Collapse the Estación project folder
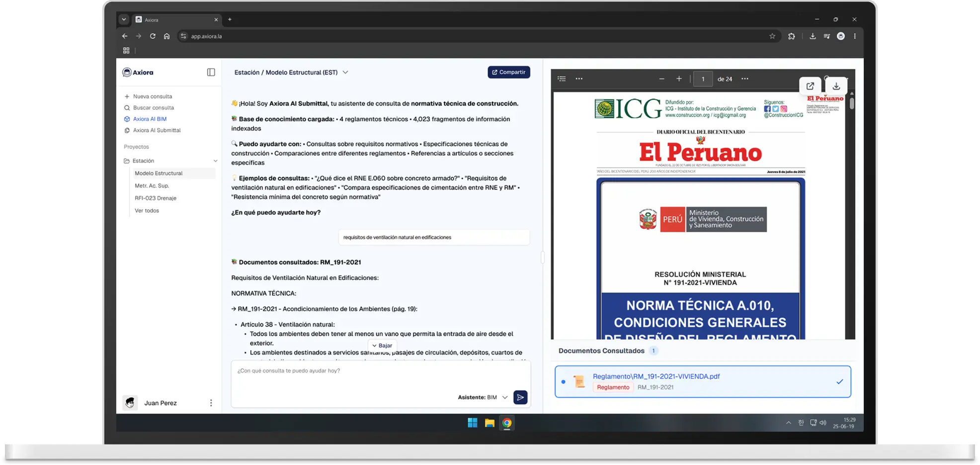The width and height of the screenshot is (980, 465). click(x=215, y=161)
